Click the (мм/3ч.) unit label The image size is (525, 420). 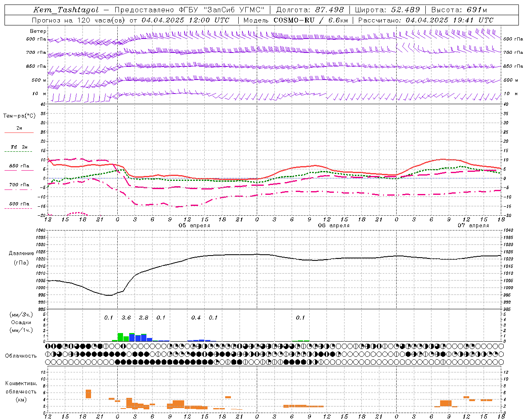(x=21, y=315)
